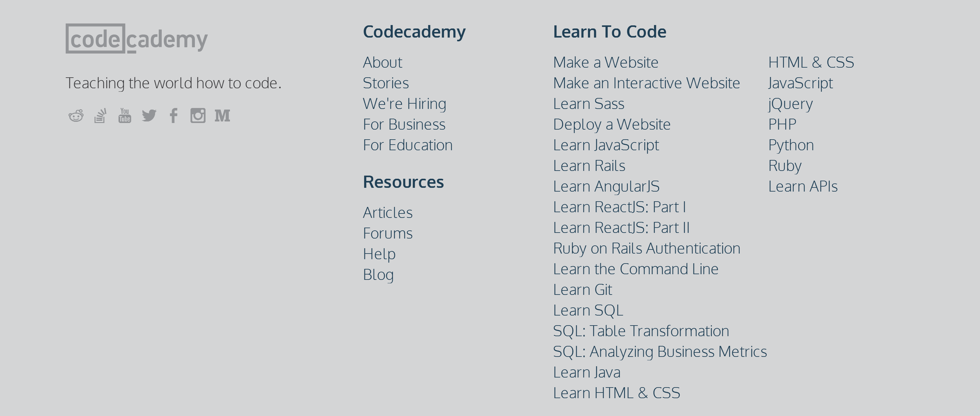
Task: Open Learn the Command Line course
Action: coord(636,269)
